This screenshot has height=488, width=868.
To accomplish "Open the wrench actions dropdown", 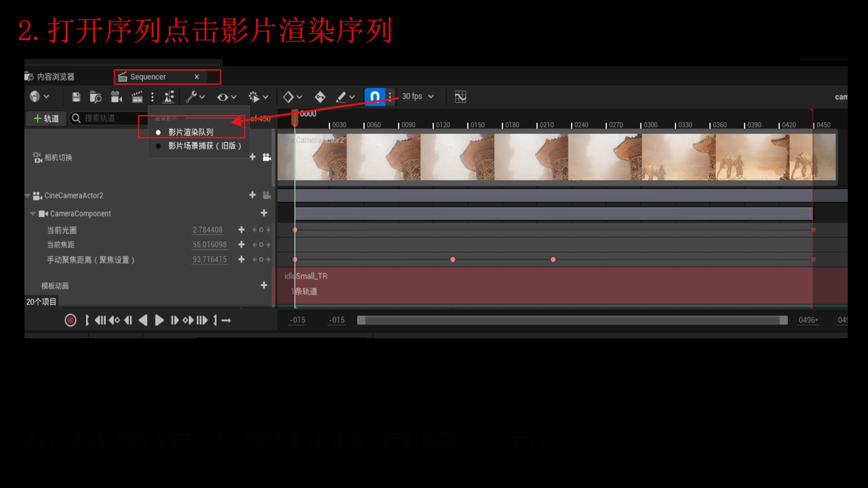I will 195,97.
